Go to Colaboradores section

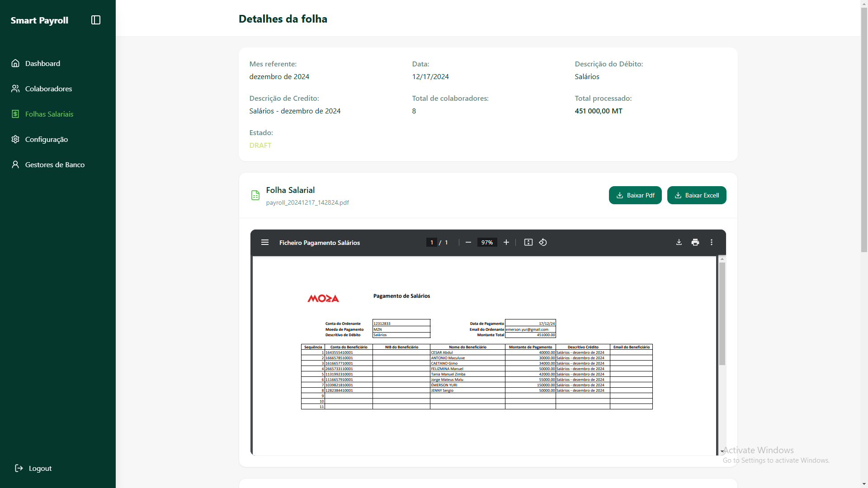[48, 89]
